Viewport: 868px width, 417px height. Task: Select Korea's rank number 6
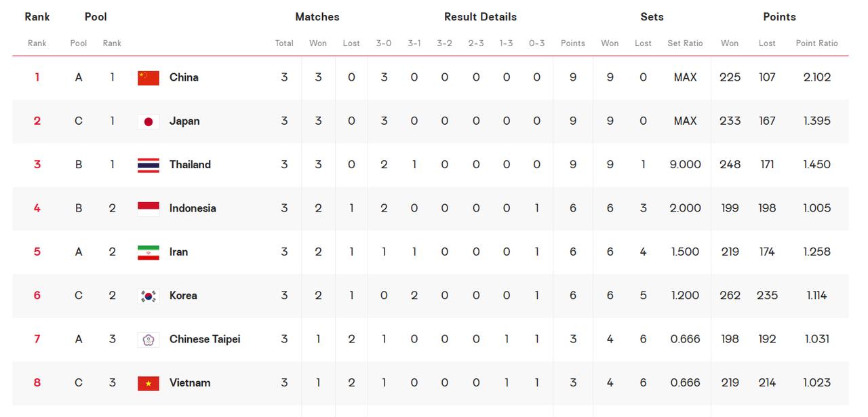37,296
